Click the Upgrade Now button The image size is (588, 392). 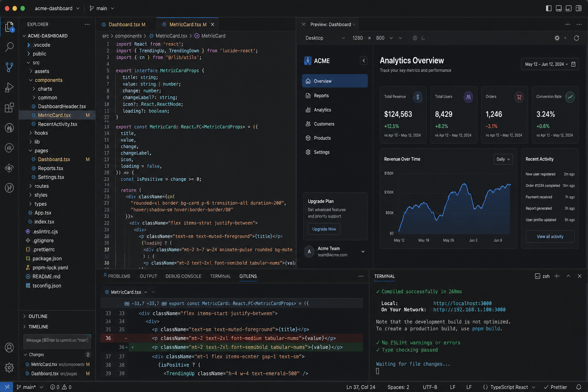[324, 229]
